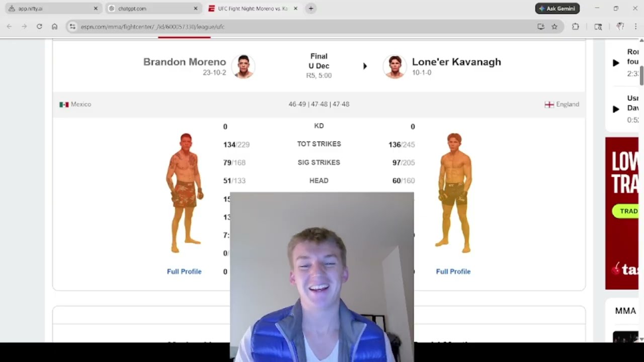
Task: Click Moreno's head strikes 51/133
Action: pyautogui.click(x=234, y=181)
